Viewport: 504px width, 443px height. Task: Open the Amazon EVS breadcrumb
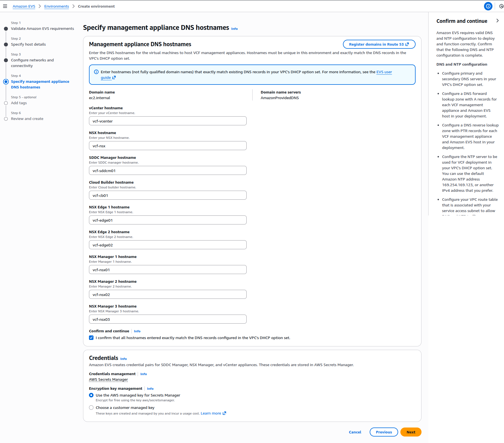[24, 6]
